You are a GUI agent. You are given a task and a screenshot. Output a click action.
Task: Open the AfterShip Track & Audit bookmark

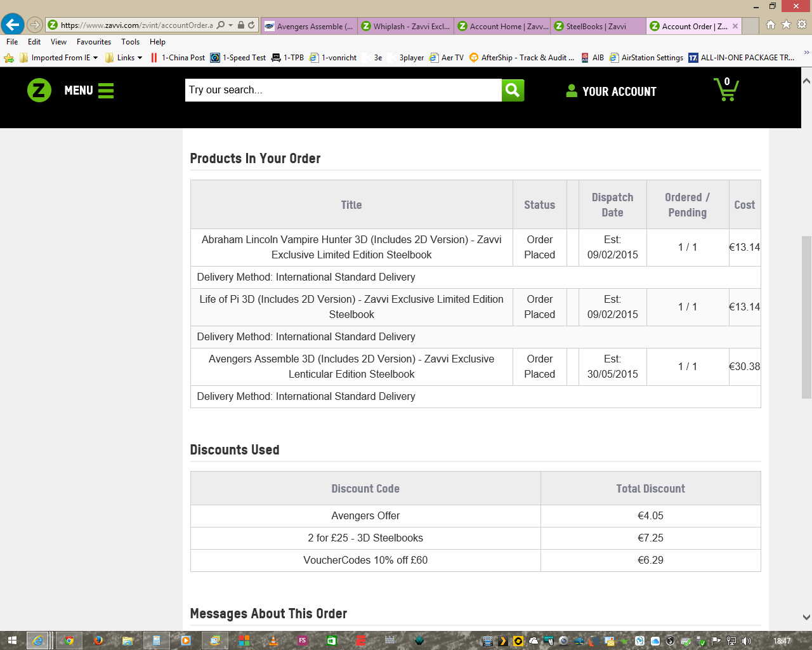click(x=521, y=58)
